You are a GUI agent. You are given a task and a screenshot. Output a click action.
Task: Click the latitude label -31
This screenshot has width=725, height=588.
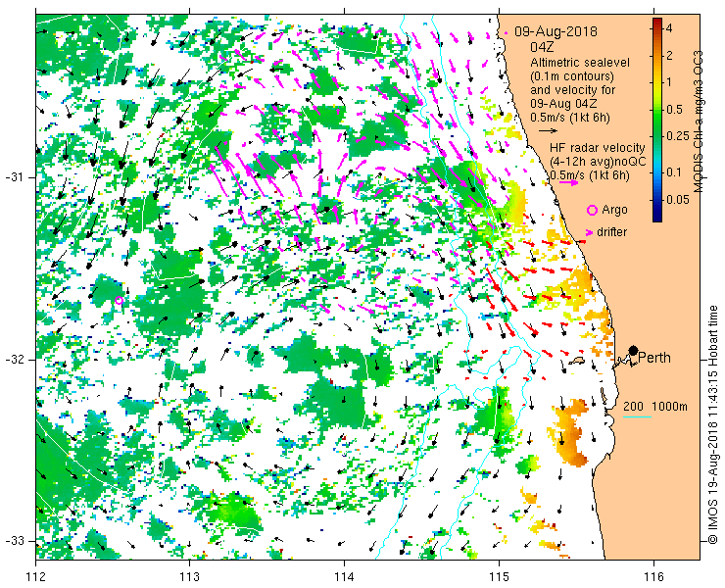14,177
